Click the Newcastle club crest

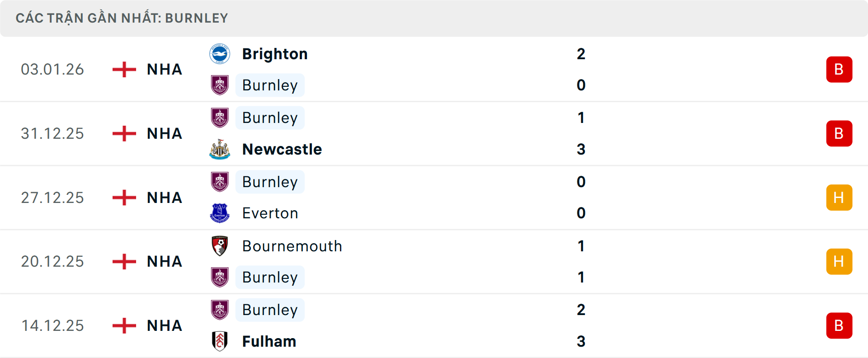click(x=220, y=149)
